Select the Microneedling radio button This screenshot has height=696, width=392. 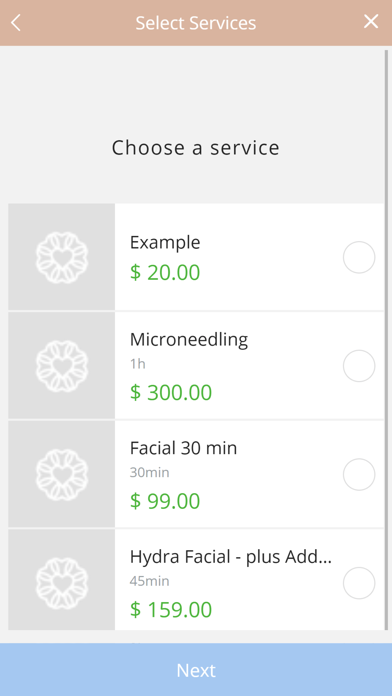click(359, 366)
